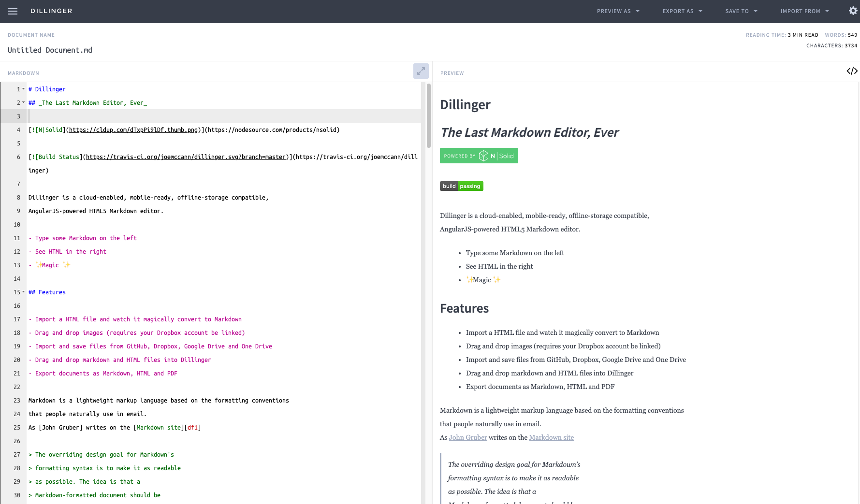Click the CHARACTERS: 3734 counter
Image resolution: width=860 pixels, height=504 pixels.
pyautogui.click(x=831, y=45)
